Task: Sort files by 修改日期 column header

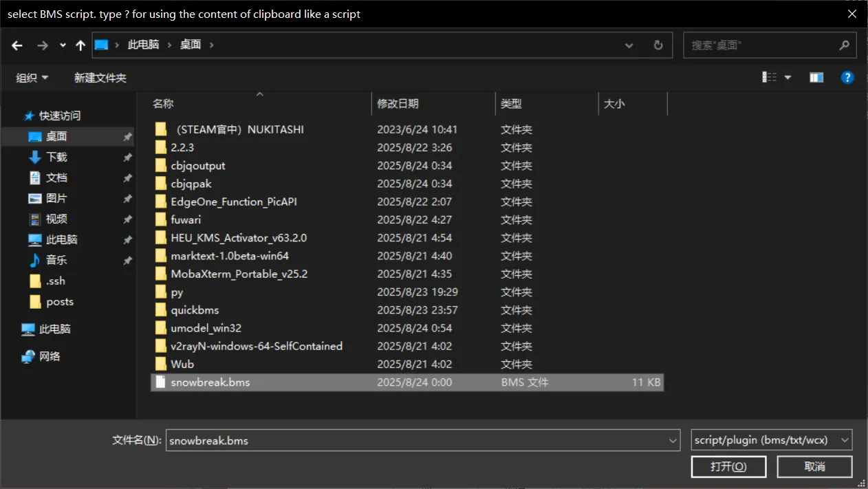Action: [398, 104]
